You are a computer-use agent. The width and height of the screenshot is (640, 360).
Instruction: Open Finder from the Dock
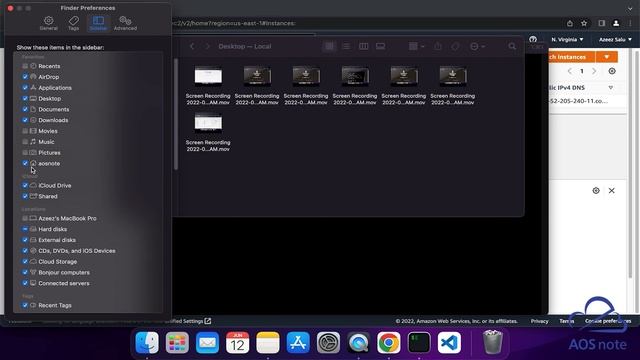click(x=147, y=342)
